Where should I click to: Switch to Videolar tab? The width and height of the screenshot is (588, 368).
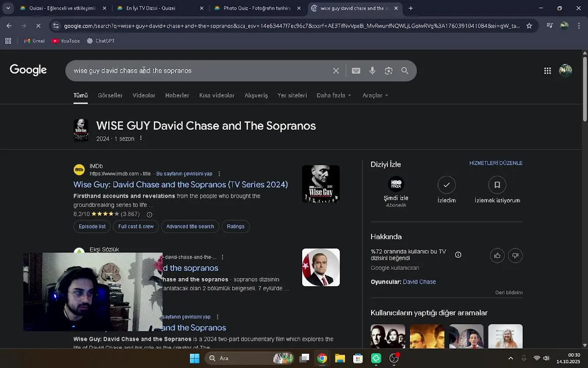click(x=143, y=96)
